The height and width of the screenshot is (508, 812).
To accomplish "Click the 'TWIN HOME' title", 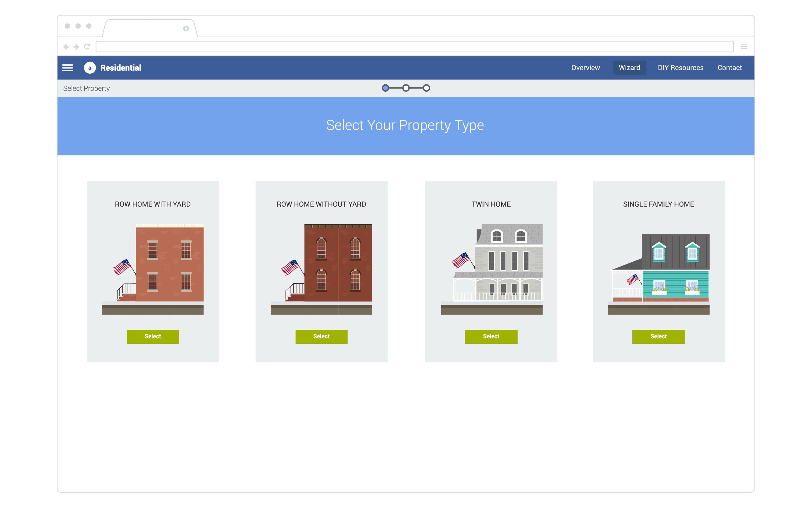I will (x=491, y=204).
